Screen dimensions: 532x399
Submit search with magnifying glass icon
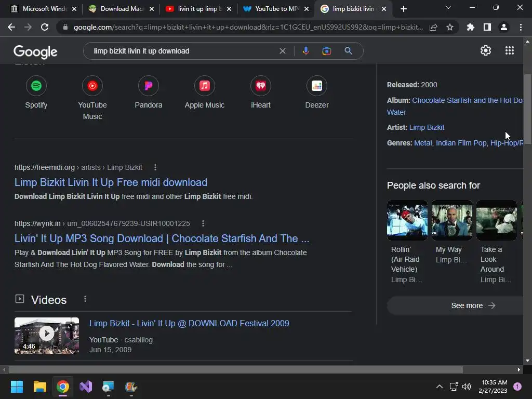348,51
